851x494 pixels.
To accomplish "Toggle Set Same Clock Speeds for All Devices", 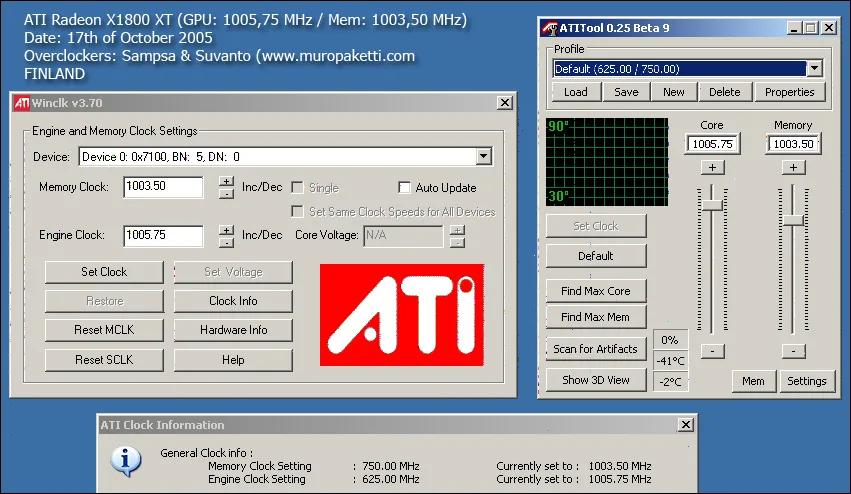I will pos(297,212).
